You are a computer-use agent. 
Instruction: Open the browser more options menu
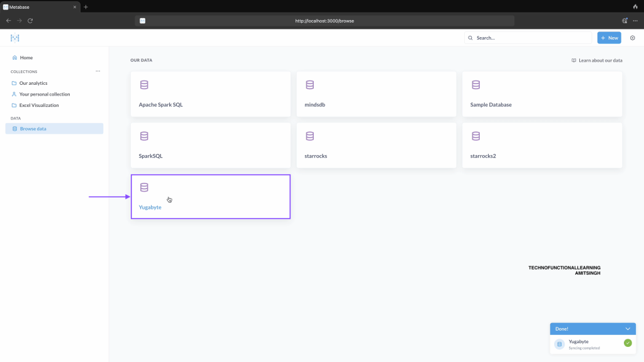(x=635, y=21)
